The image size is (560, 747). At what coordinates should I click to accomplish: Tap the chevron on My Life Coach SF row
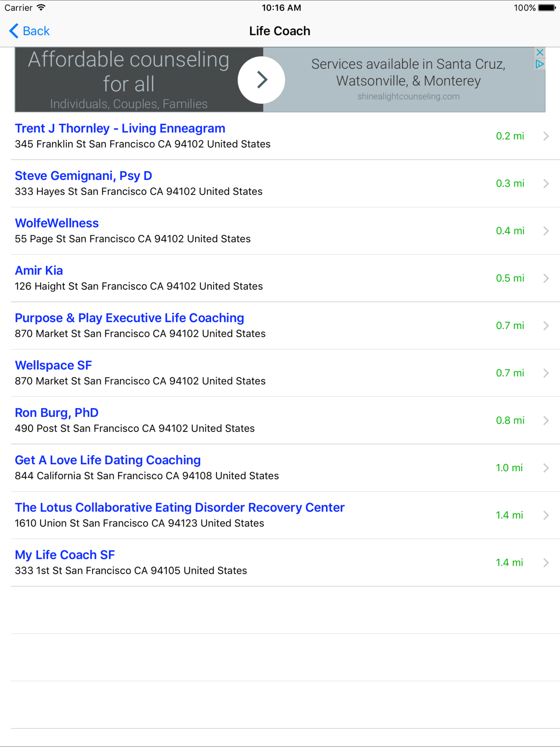tap(546, 563)
